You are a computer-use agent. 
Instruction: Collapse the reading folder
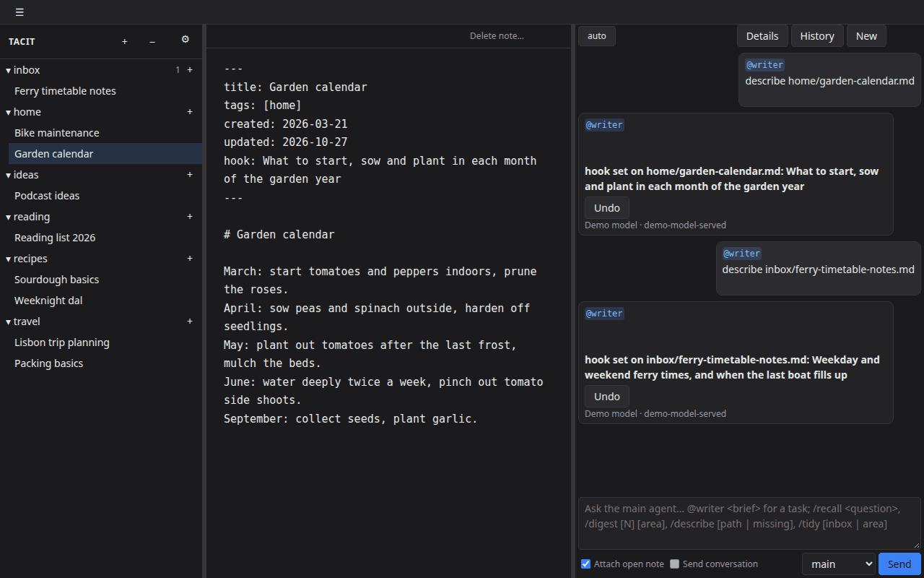[9, 217]
